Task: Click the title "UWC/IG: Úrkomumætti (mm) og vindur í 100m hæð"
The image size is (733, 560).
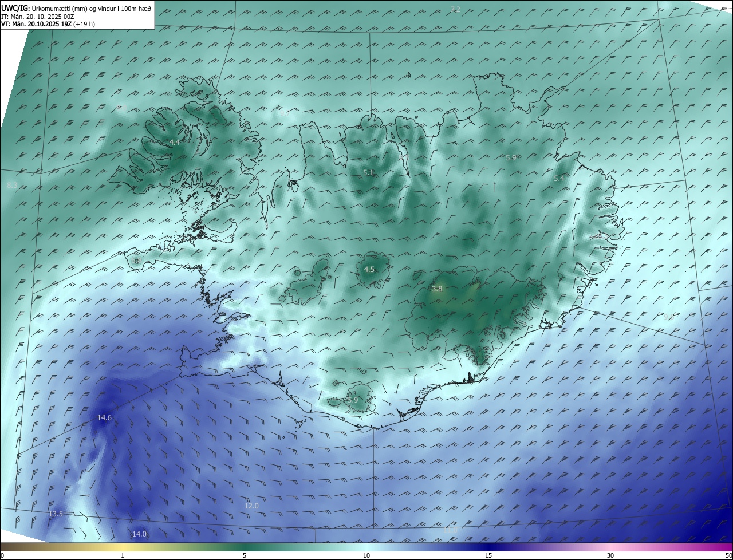Action: point(76,8)
